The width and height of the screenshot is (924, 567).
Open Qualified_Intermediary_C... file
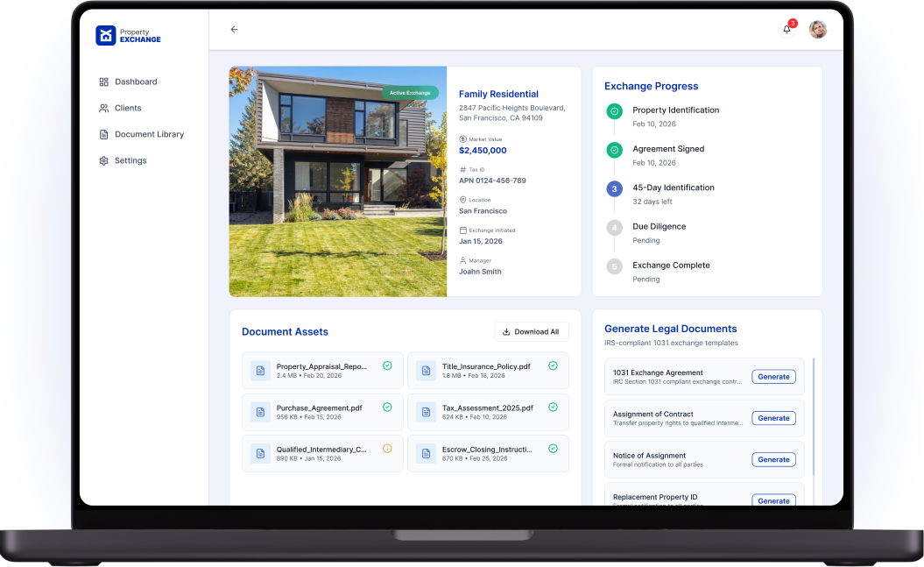pos(322,453)
